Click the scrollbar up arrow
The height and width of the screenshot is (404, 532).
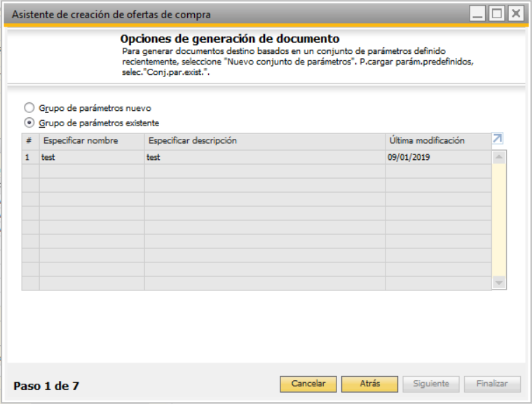pyautogui.click(x=499, y=157)
